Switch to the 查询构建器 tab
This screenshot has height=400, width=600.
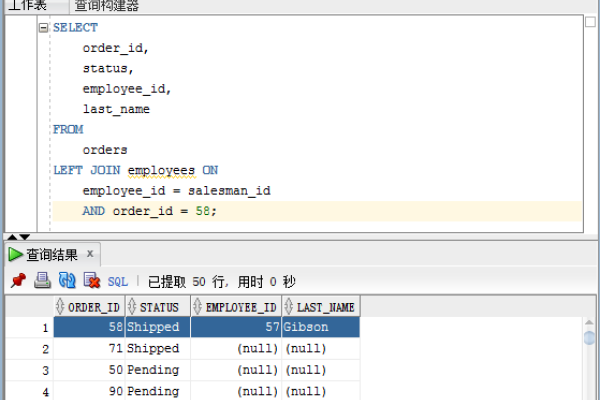pos(107,6)
